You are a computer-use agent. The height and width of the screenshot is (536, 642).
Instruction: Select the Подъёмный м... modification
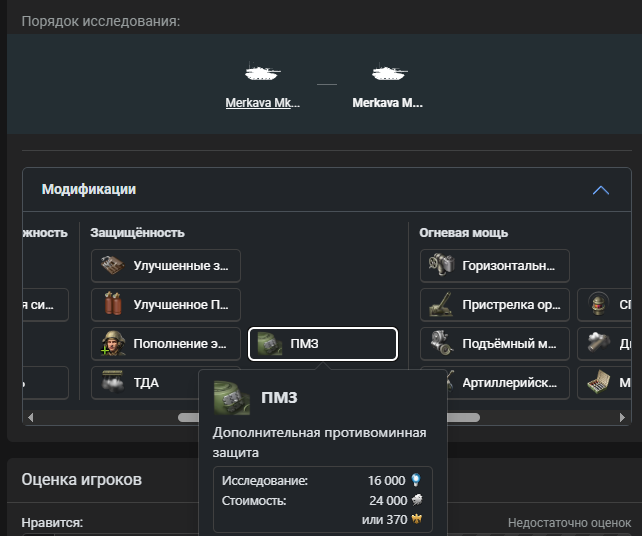pos(495,344)
